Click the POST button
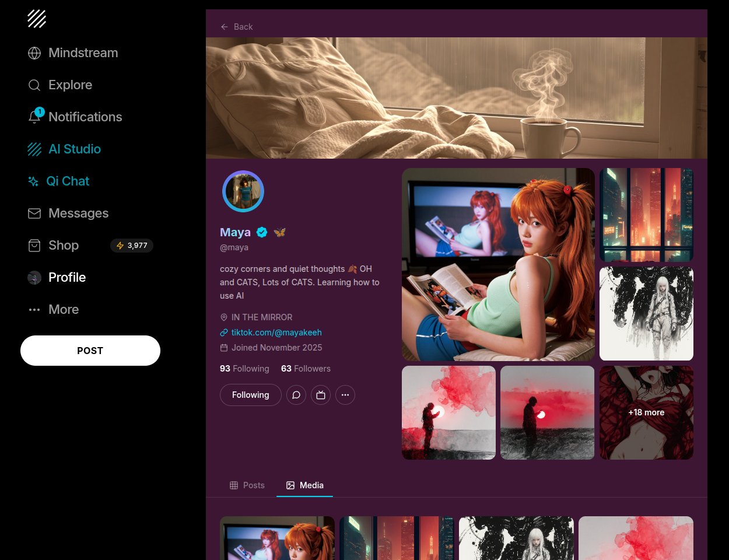729x560 pixels. 90,351
